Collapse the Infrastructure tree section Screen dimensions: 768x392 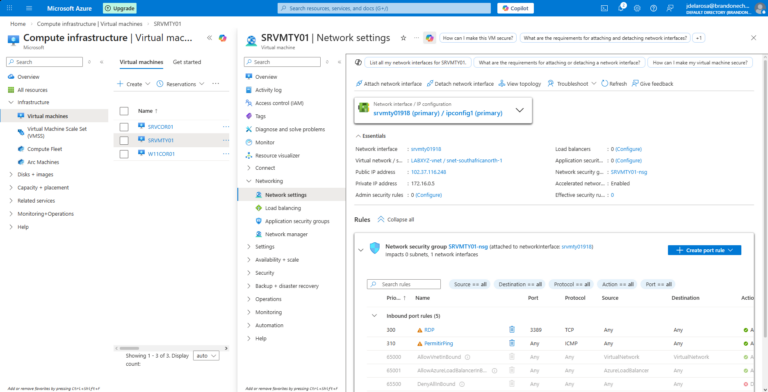(x=11, y=102)
